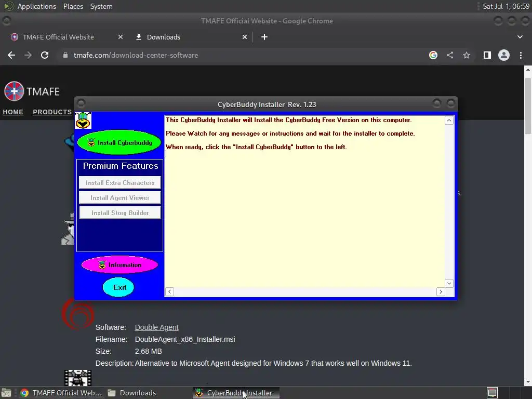
Task: Open the Double Agent software link
Action: (156, 327)
